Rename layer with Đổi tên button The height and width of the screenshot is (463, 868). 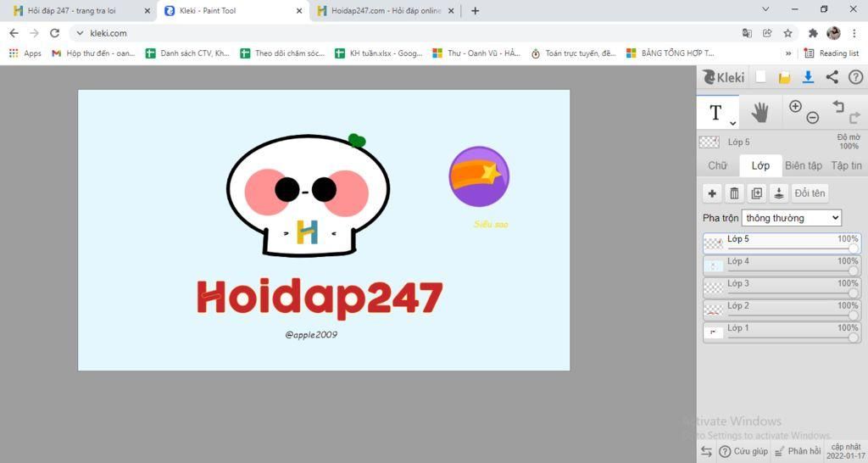[810, 193]
